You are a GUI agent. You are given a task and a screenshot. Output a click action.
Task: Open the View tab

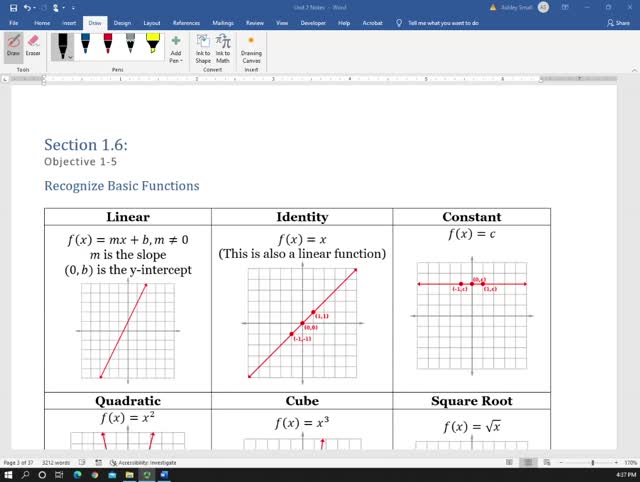point(282,23)
